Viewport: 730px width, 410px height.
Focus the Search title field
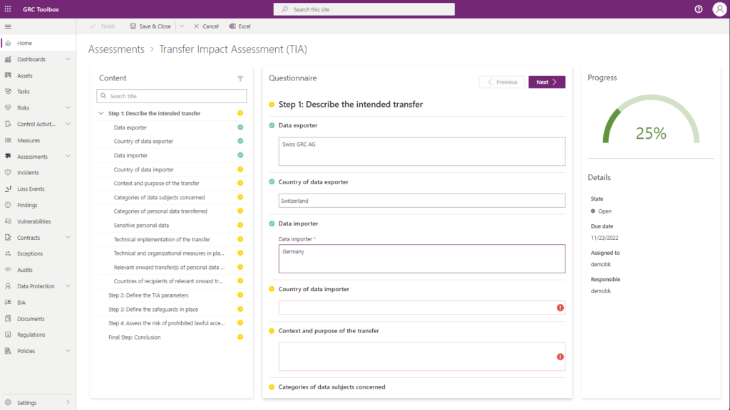pos(171,96)
